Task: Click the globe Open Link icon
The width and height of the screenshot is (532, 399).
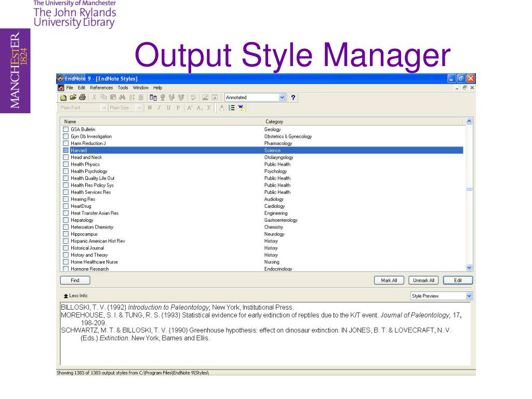Action: coord(163,98)
